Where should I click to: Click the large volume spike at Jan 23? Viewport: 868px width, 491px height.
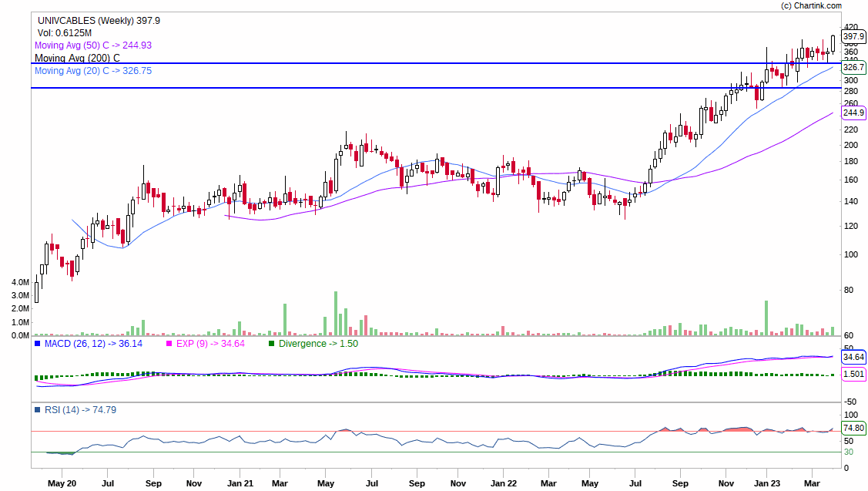766,318
